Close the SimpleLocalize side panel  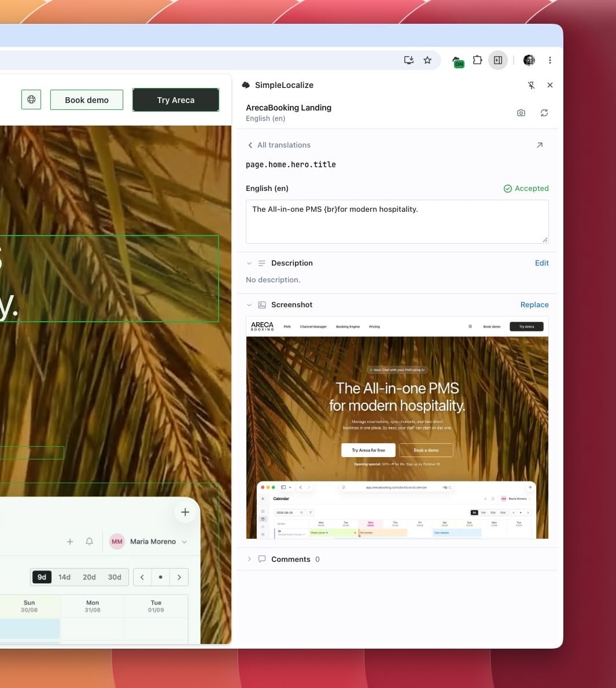(549, 85)
